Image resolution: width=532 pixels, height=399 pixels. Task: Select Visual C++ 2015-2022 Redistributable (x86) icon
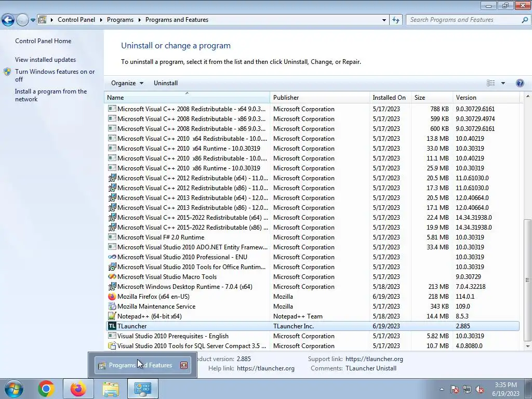[112, 228]
